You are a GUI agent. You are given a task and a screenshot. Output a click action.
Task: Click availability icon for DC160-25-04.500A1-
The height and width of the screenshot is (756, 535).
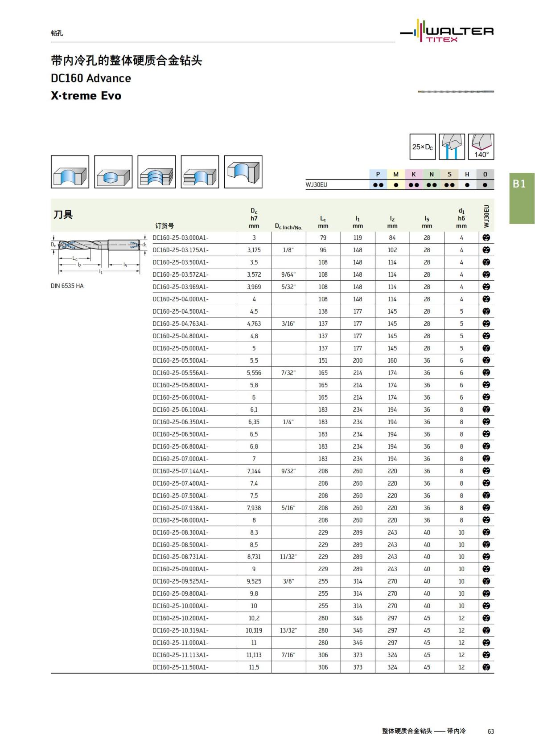486,311
